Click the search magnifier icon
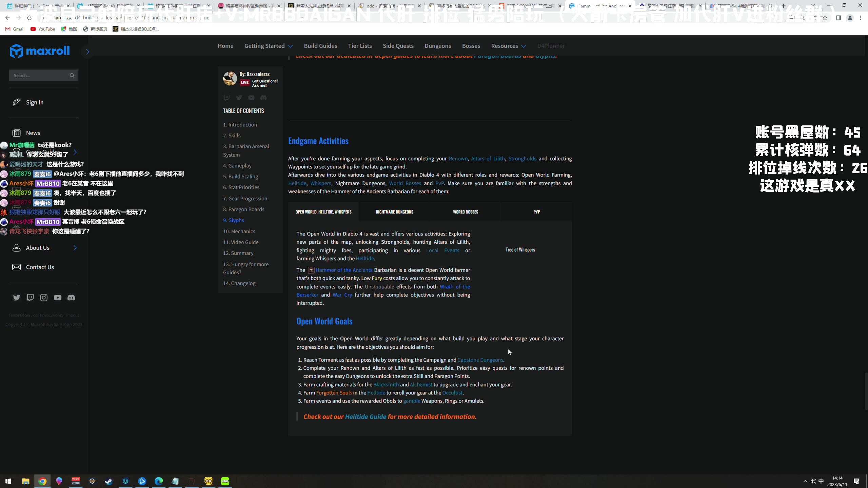Image resolution: width=868 pixels, height=488 pixels. (72, 75)
